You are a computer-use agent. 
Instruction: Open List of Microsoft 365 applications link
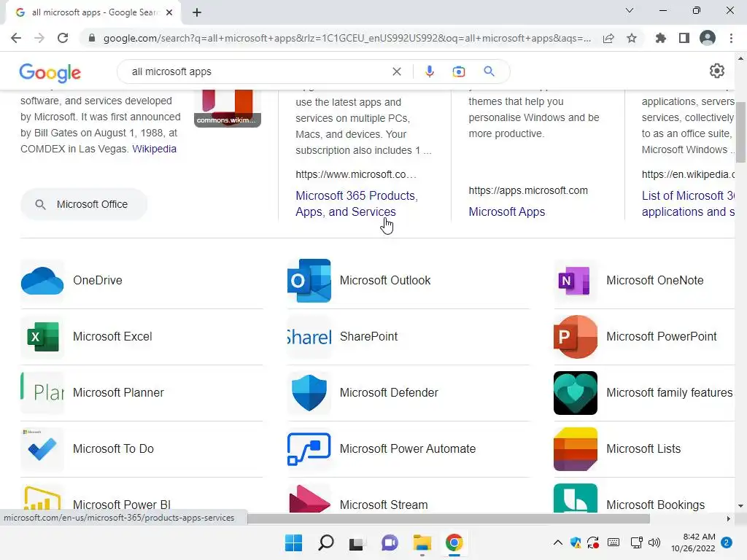(688, 204)
